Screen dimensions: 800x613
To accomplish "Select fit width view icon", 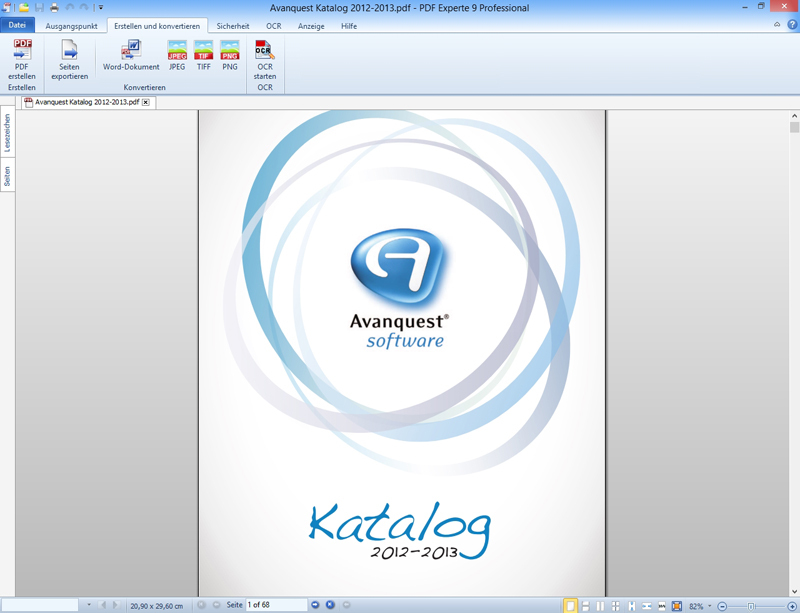I will pos(647,606).
